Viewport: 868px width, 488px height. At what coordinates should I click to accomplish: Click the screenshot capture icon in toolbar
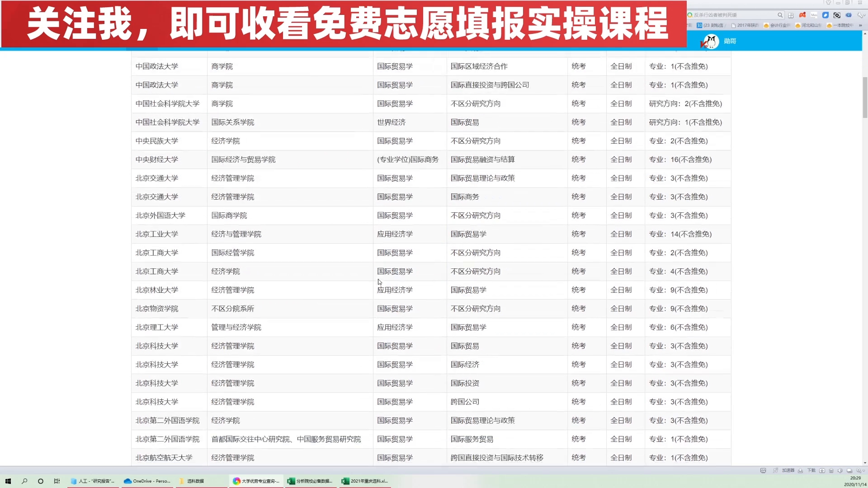click(x=837, y=15)
